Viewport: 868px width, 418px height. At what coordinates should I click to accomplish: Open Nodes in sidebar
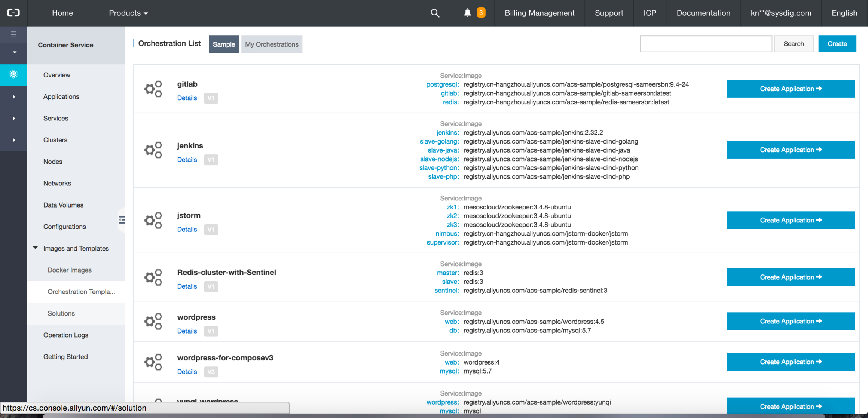point(53,162)
